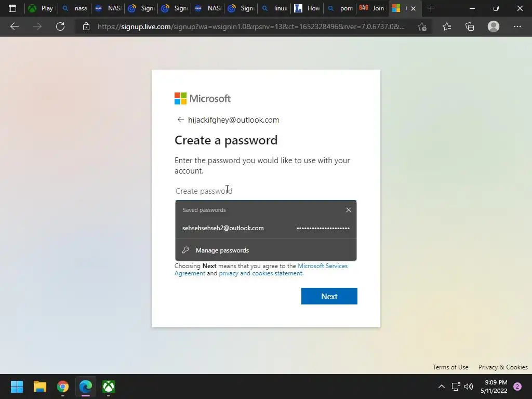
Task: Click the blue Next button
Action: [x=329, y=296]
